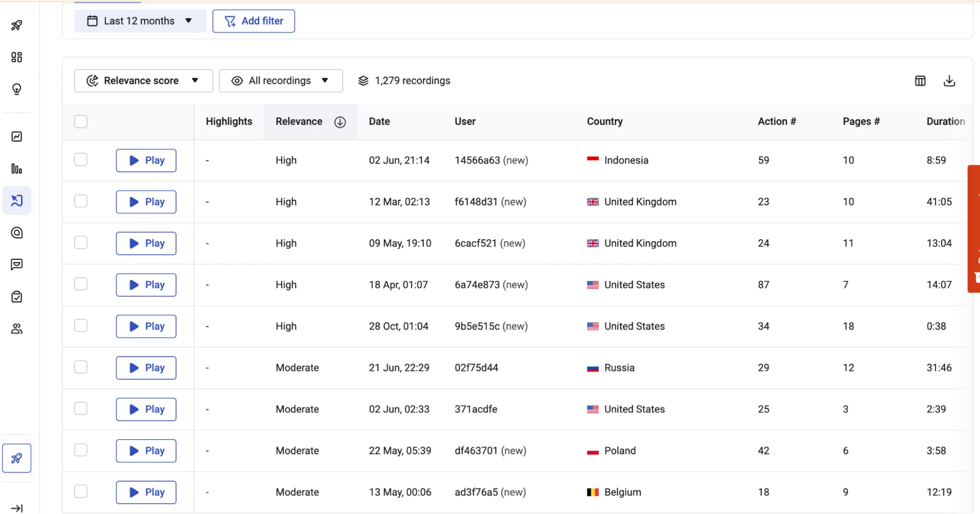Click the Belgium country cell
Image resolution: width=980 pixels, height=514 pixels.
pos(614,492)
